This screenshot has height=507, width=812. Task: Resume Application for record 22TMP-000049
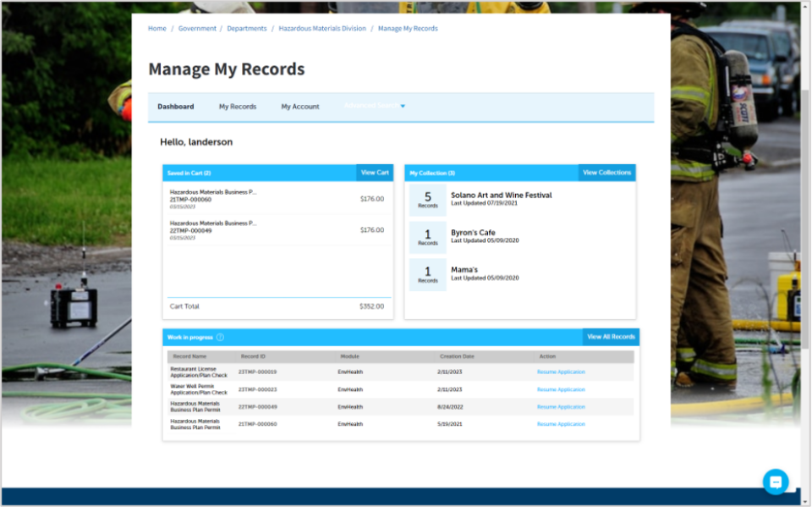[x=560, y=407]
